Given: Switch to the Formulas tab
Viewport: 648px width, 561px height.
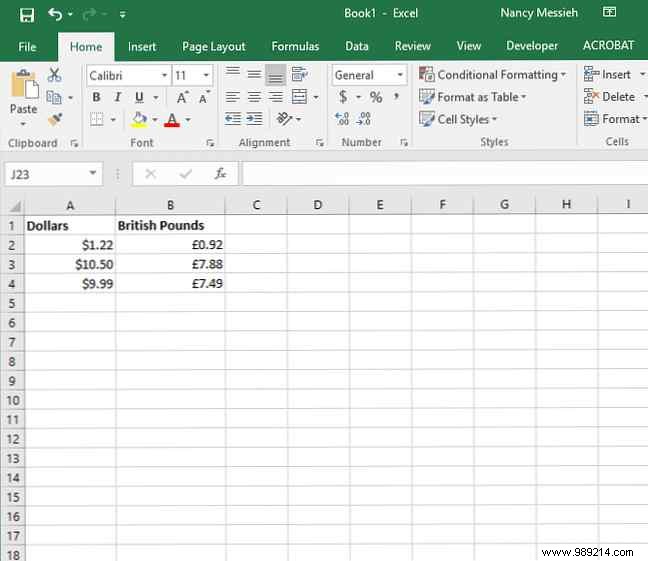Looking at the screenshot, I should [x=295, y=46].
